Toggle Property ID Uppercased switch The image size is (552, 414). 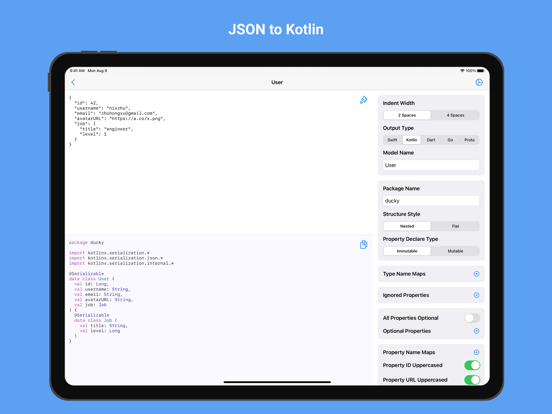[472, 365]
